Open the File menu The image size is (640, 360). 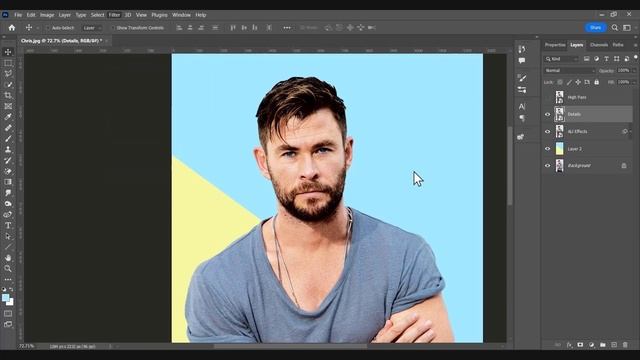click(x=18, y=15)
